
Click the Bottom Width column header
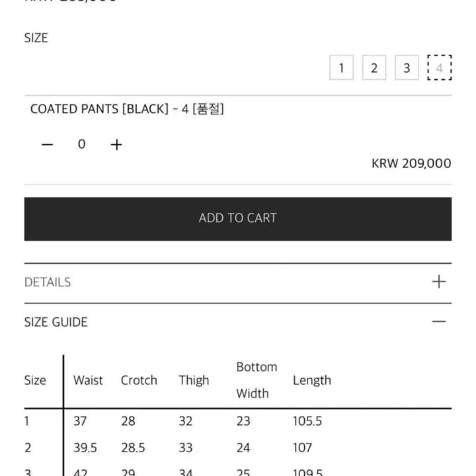[x=257, y=380]
